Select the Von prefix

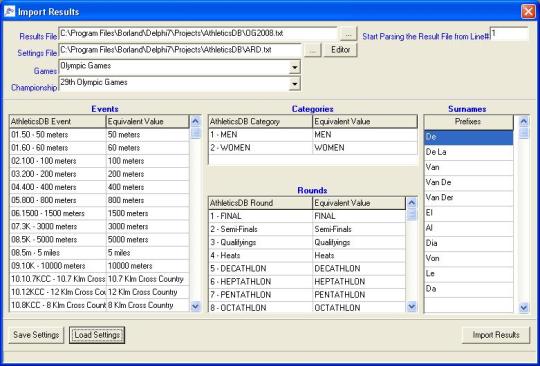(x=468, y=258)
